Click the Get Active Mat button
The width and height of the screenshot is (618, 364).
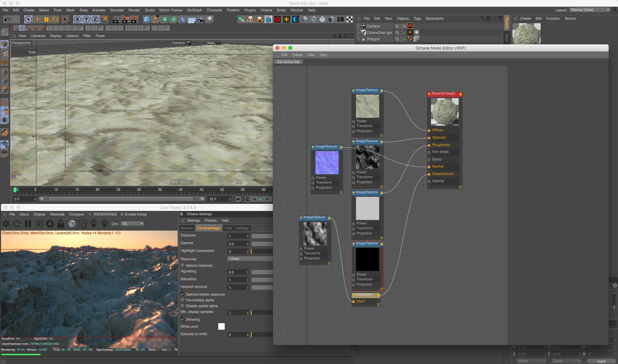[x=288, y=62]
